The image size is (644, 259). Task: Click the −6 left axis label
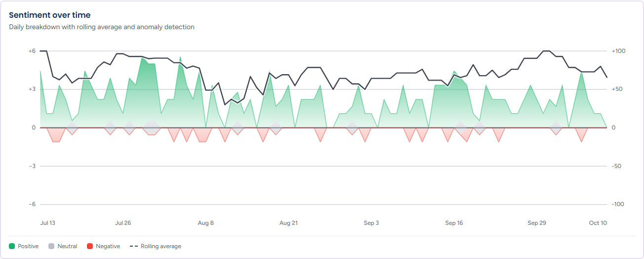(32, 205)
